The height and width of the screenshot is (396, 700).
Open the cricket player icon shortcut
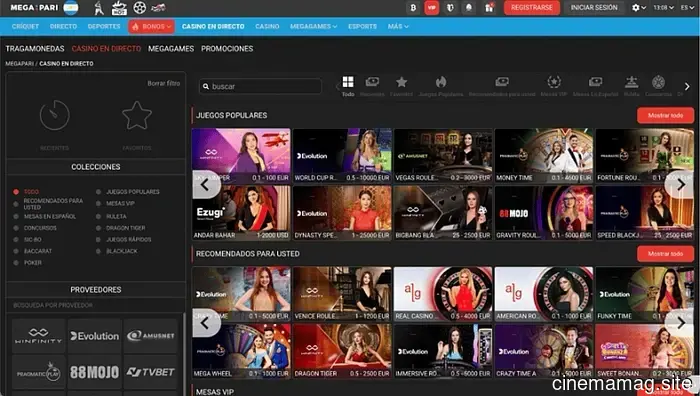pos(99,8)
